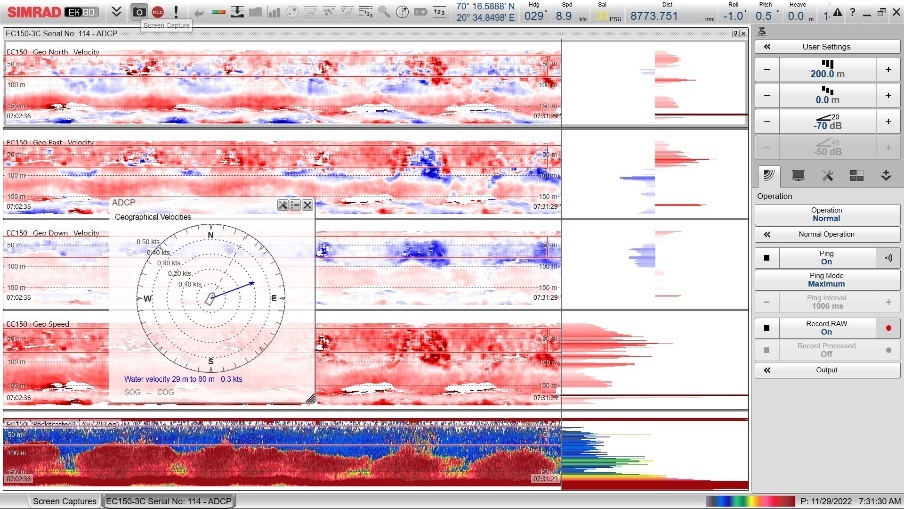Screen dimensions: 904x509
Task: Toggle Record RAW with the red dot
Action: [x=887, y=327]
